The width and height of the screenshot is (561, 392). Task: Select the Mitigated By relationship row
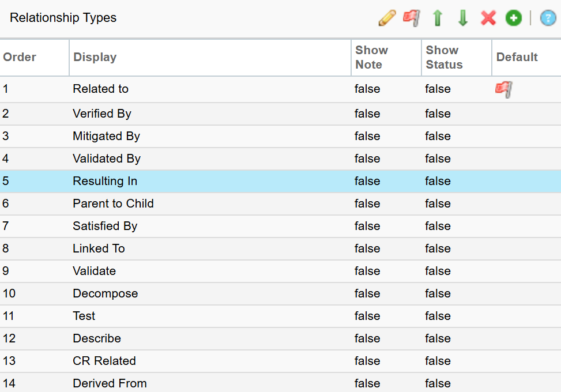coord(280,136)
